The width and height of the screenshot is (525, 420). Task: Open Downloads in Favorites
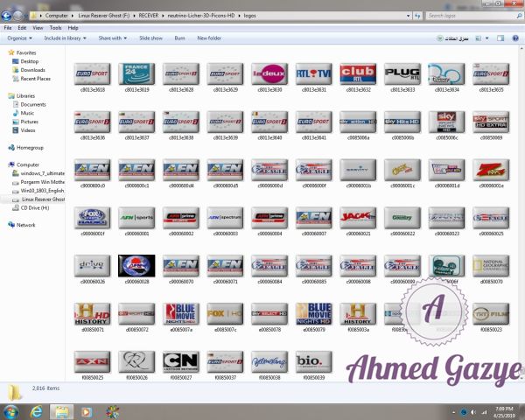29,70
